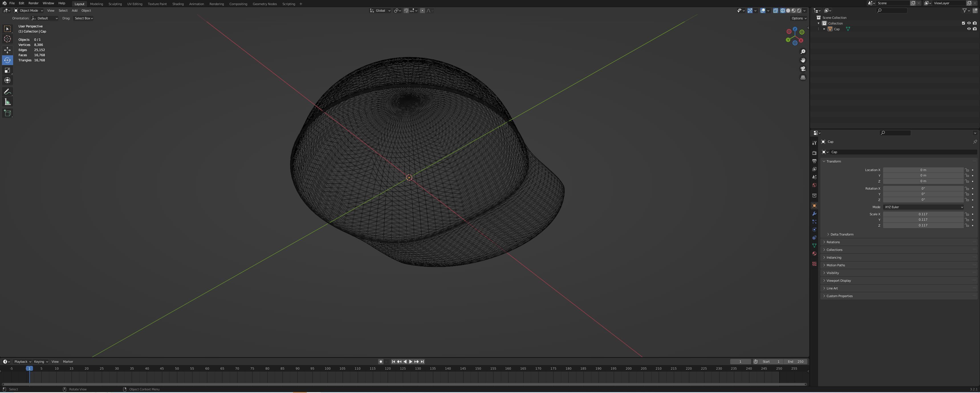
Task: Switch to orthographic grid view icon
Action: click(803, 78)
